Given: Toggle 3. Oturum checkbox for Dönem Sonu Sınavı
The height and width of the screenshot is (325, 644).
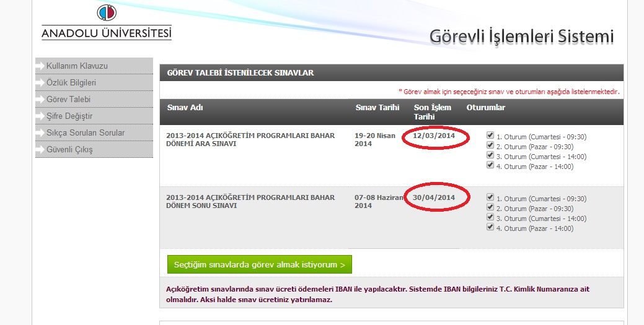Looking at the screenshot, I should click(x=490, y=217).
